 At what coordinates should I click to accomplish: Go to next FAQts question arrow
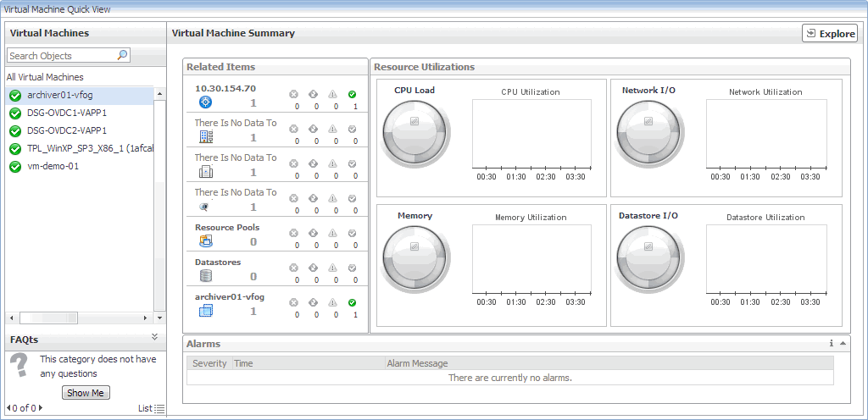(41, 408)
